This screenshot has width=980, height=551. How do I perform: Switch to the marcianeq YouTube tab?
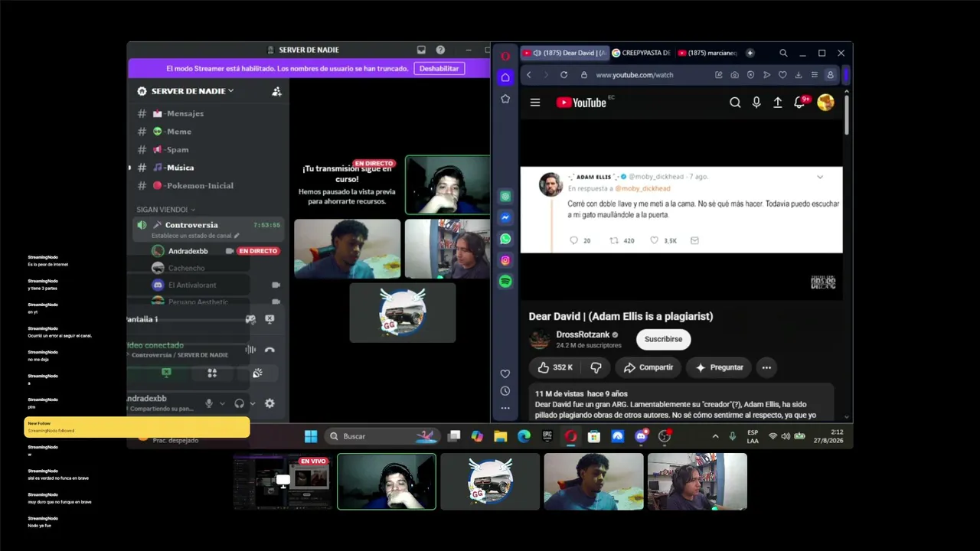click(707, 54)
